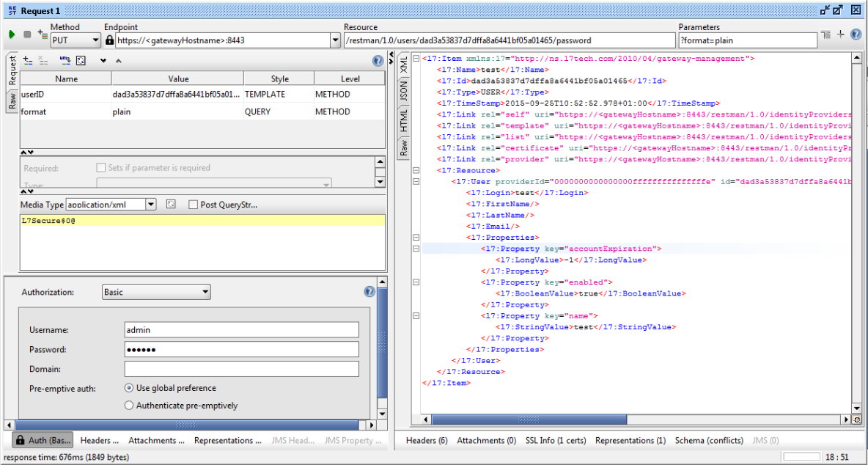This screenshot has width=868, height=465.
Task: Open the 'Headers ...' tab at the bottom left
Action: pos(99,441)
